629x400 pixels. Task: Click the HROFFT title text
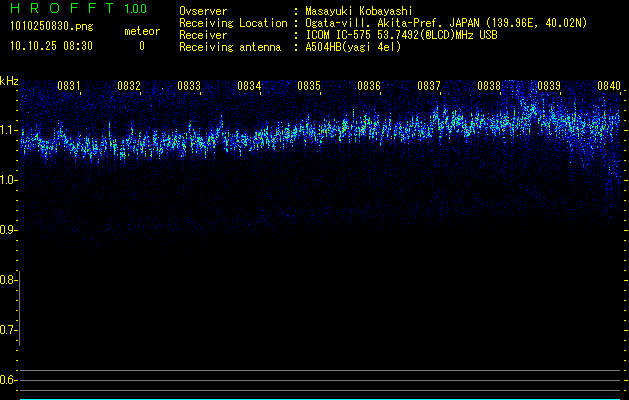(60, 9)
